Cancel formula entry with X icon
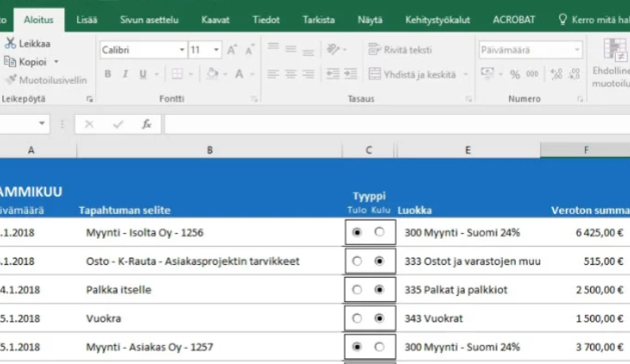630x364 pixels. 89,125
